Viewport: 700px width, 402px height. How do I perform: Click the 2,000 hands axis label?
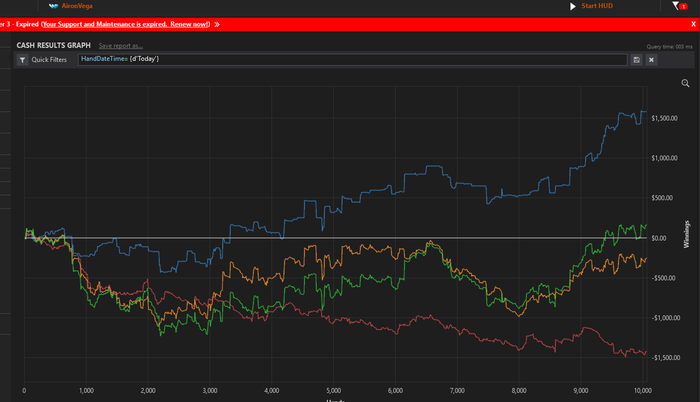coord(148,390)
